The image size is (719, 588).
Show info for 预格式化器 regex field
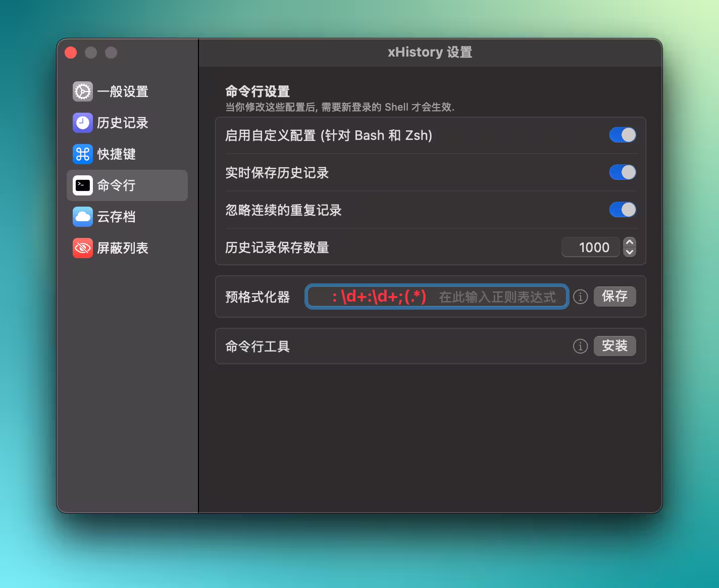[580, 297]
